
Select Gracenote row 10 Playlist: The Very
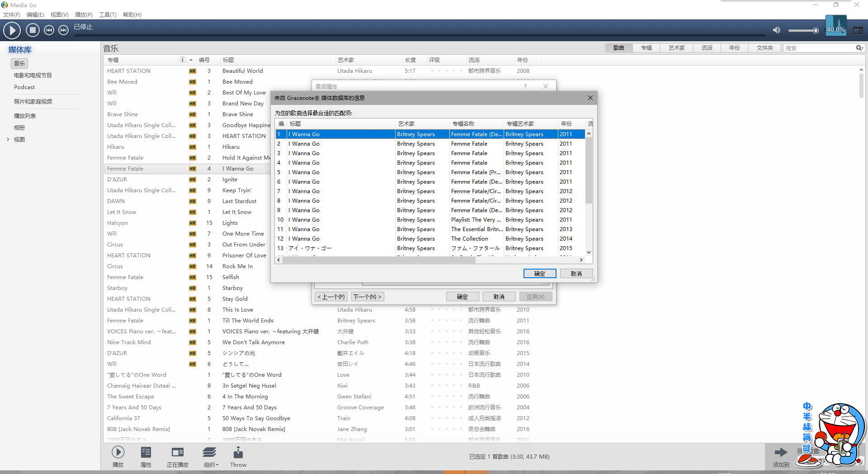[430, 220]
